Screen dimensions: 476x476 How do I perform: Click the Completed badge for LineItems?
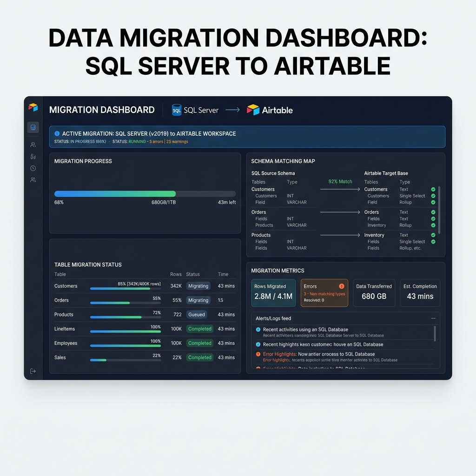(200, 329)
